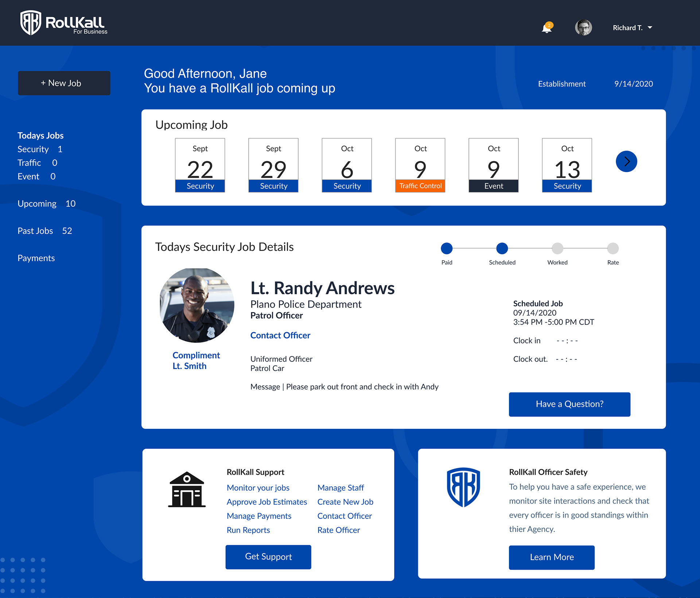Open the Oct 9 Traffic Control job card
The width and height of the screenshot is (700, 598).
coord(420,165)
